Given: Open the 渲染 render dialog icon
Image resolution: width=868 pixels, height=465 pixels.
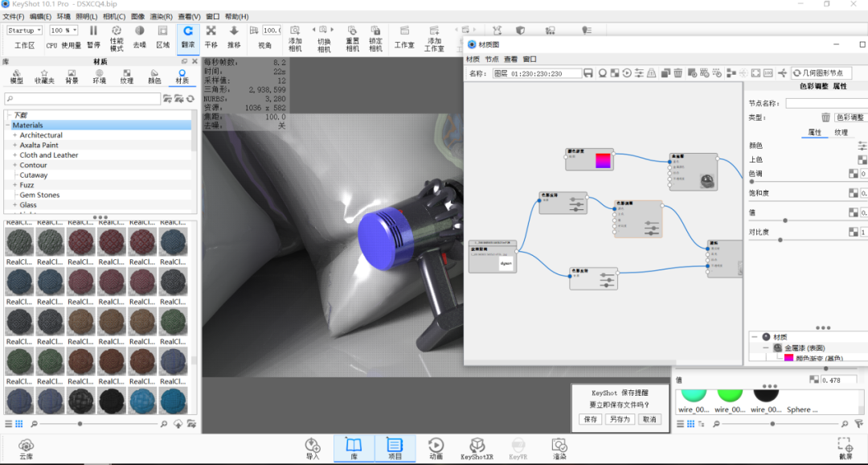Looking at the screenshot, I should click(559, 449).
